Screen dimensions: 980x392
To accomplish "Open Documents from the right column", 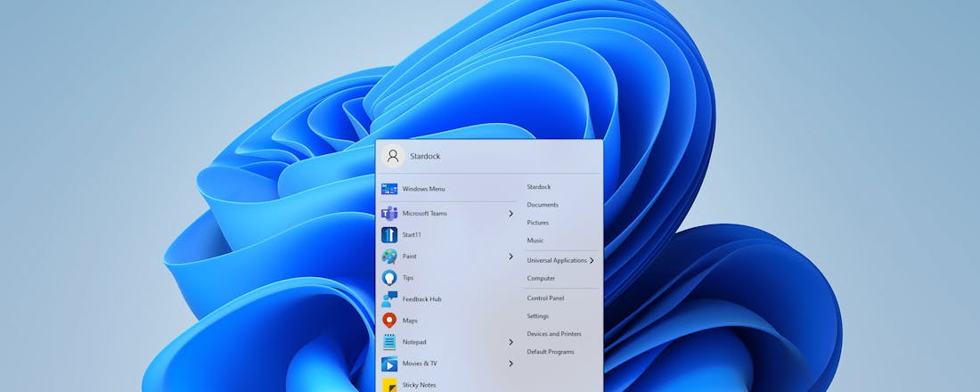I will (543, 204).
